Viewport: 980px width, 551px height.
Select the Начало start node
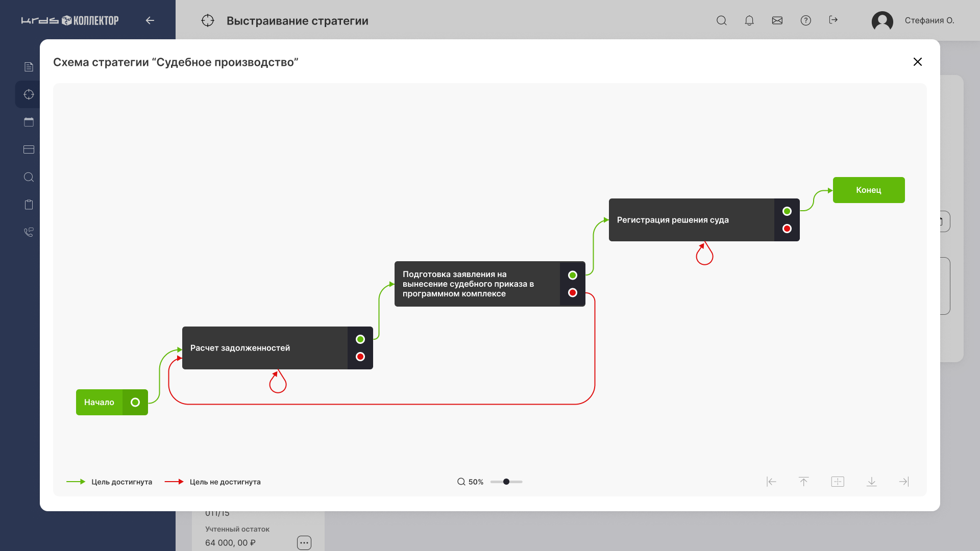[x=100, y=403]
